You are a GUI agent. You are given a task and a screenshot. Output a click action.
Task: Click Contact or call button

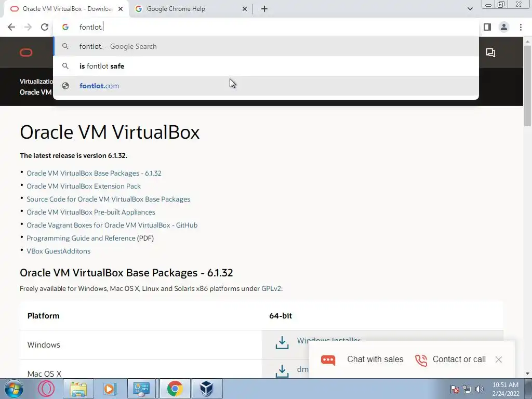tap(459, 360)
